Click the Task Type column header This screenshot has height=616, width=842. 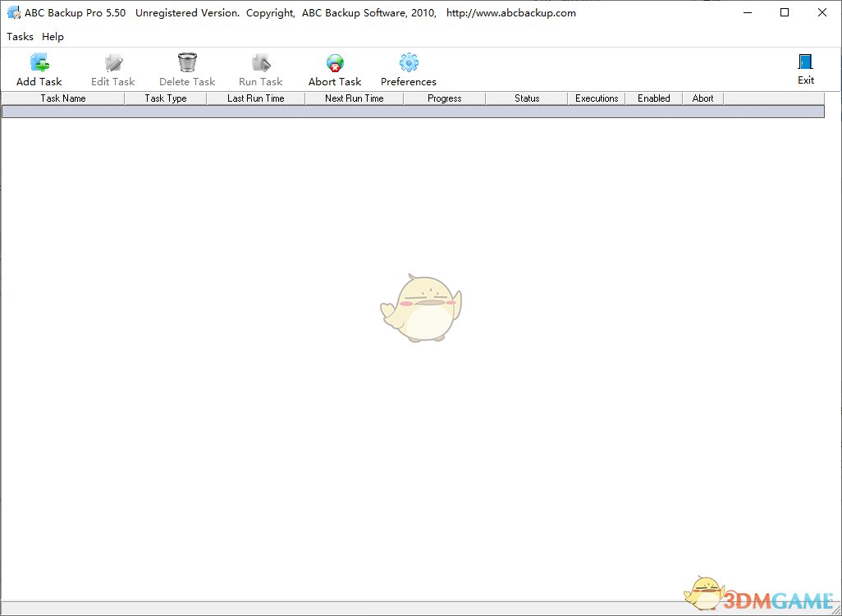tap(165, 98)
